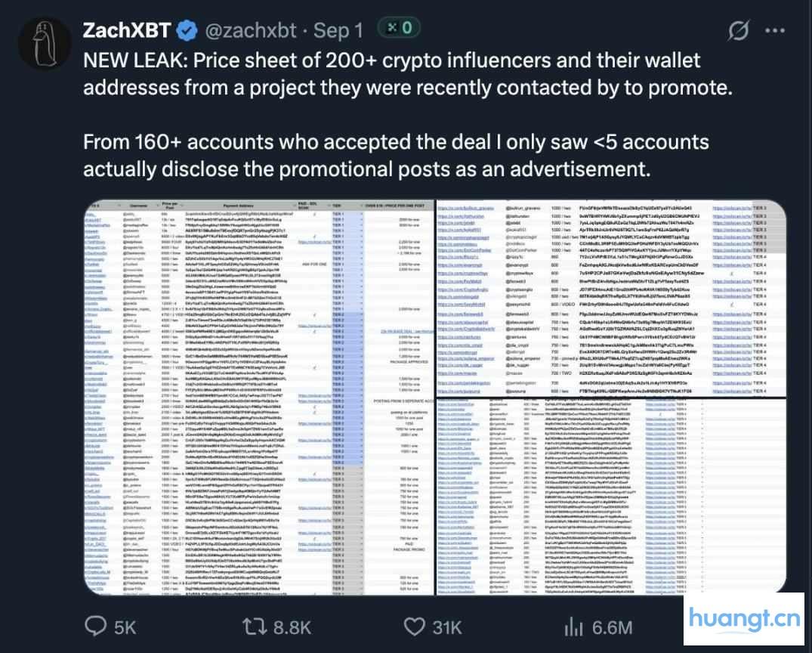Click the 5K reply count
Viewport: 812px width, 653px height.
(122, 627)
